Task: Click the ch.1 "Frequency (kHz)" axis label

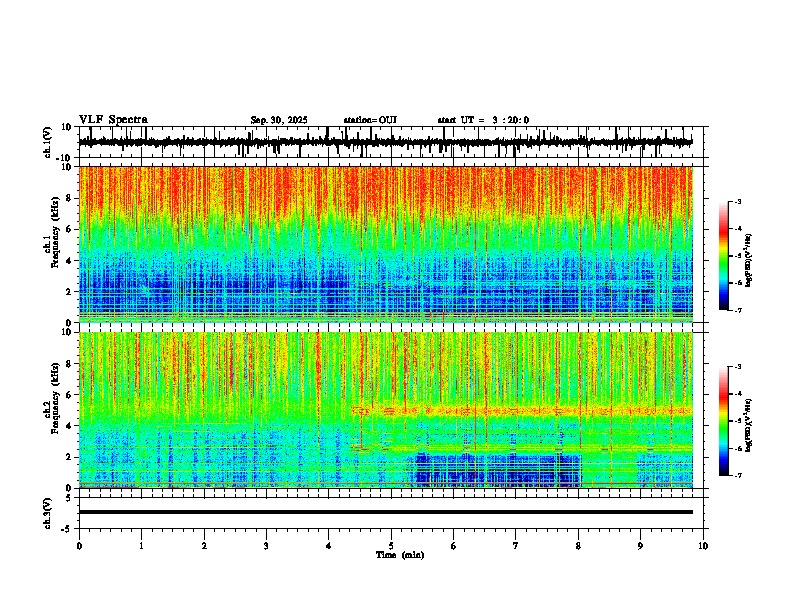Action: [55, 231]
